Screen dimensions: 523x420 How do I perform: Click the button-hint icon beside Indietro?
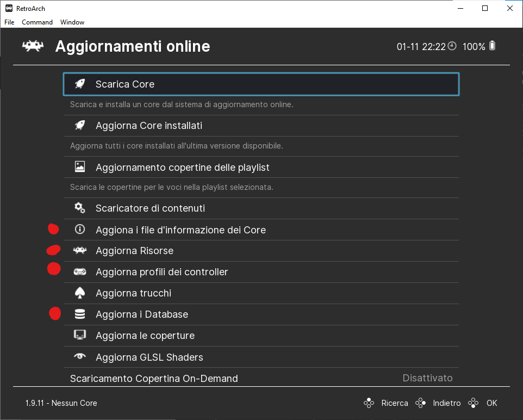pos(420,403)
